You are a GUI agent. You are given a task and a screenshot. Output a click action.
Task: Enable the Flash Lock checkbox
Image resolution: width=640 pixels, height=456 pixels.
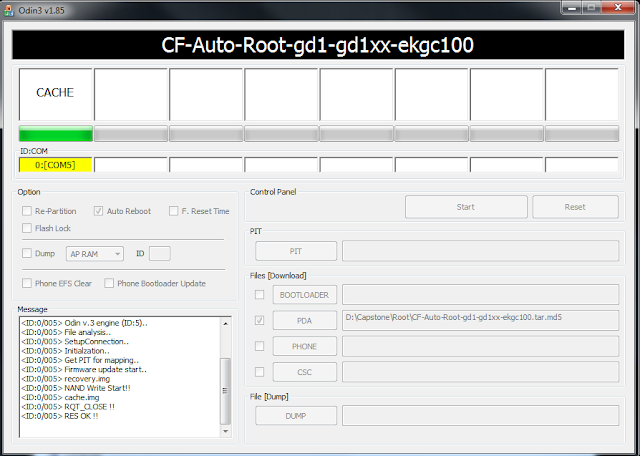click(x=27, y=228)
